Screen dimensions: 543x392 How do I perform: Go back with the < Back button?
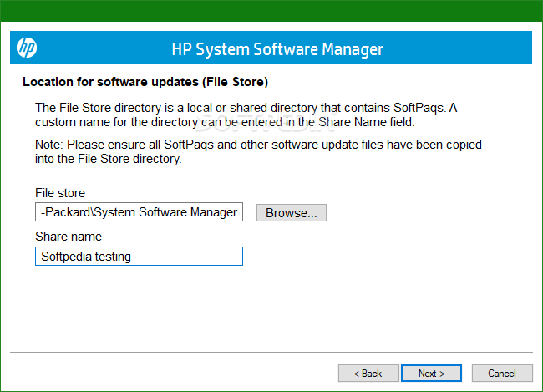click(368, 374)
